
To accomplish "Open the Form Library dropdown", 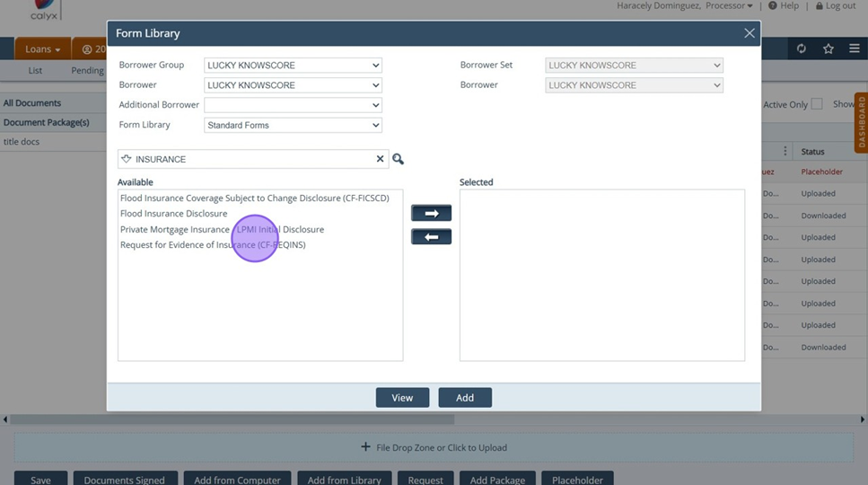I will click(x=293, y=126).
